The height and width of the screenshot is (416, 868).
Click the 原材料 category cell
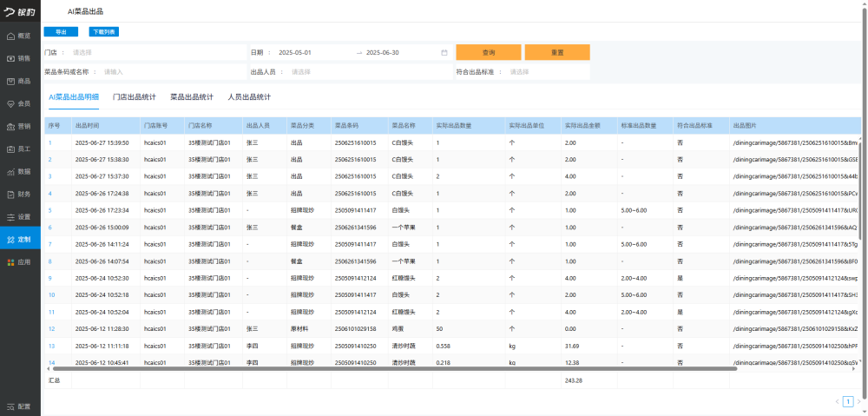pos(299,329)
